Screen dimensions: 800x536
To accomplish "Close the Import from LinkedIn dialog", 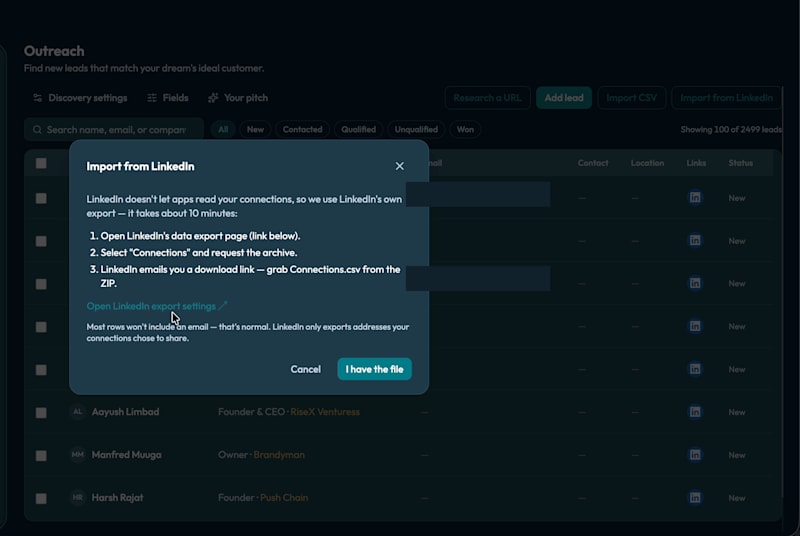I will click(399, 166).
